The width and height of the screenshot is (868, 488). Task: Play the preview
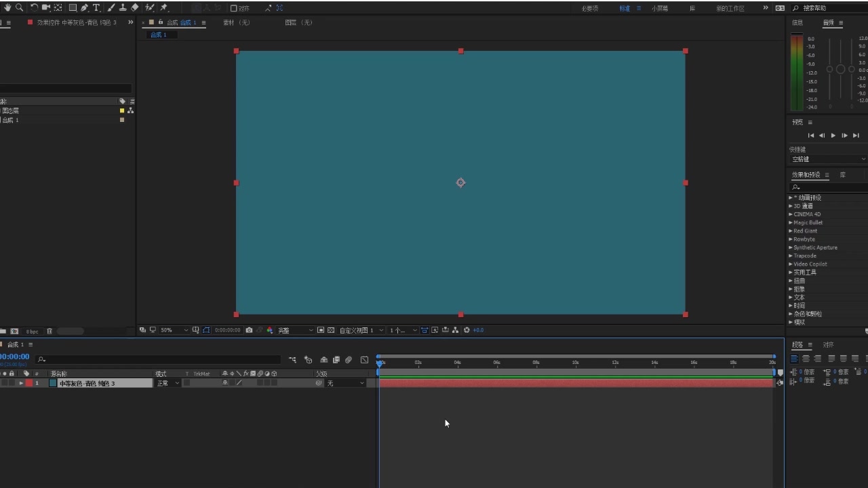coord(833,136)
